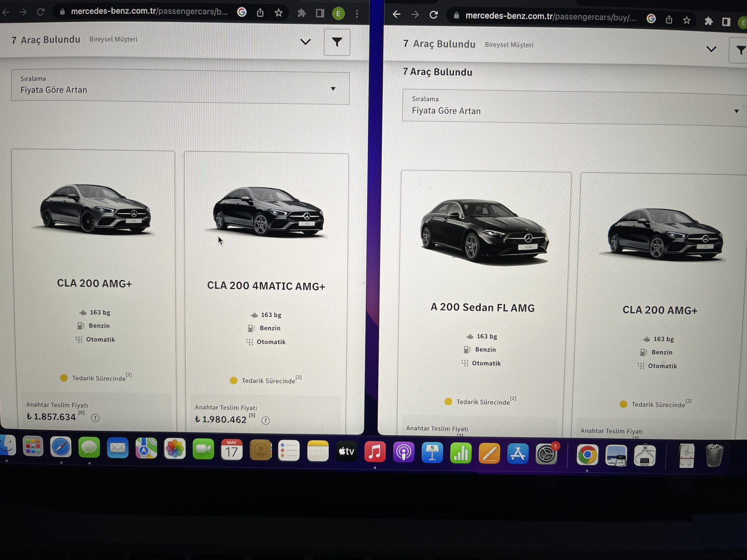Reload the page in right browser window
Viewport: 747px width, 560px height.
pos(434,15)
